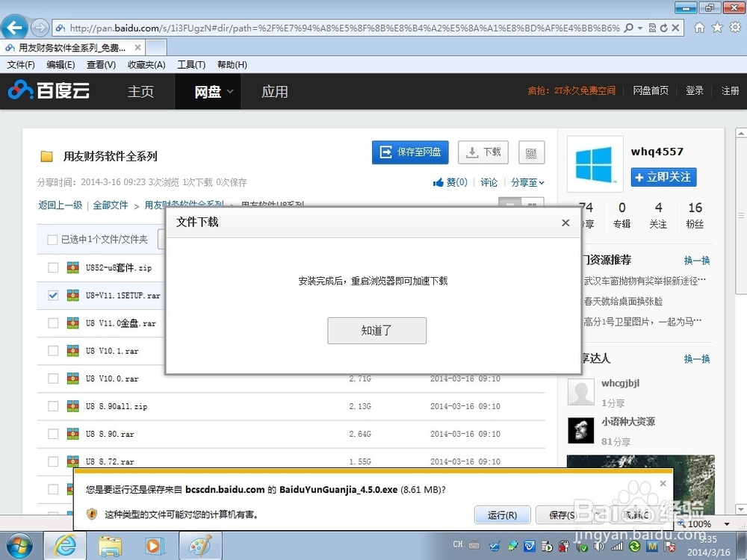Image resolution: width=747 pixels, height=560 pixels.
Task: Open the 查看(V) menu
Action: 101,65
